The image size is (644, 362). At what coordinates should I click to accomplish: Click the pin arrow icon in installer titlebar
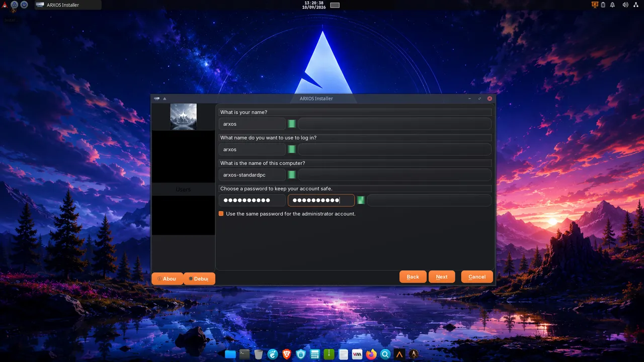pos(165,99)
